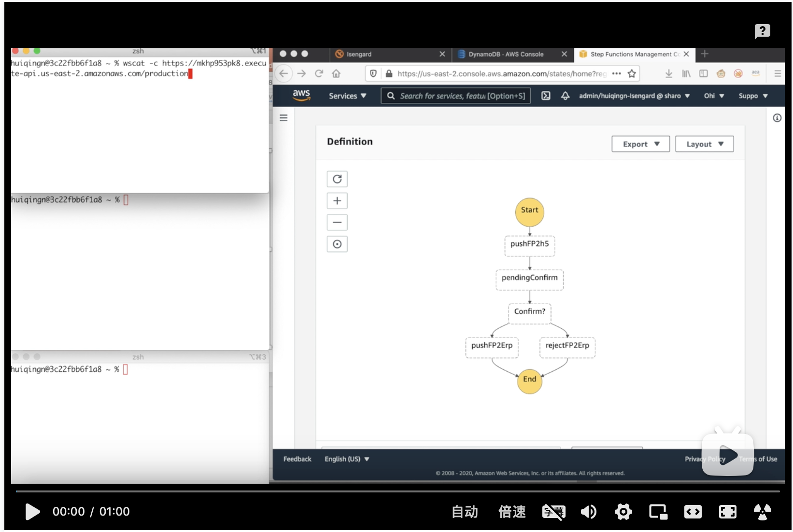Screen dimensions: 793x532
Task: Go back in the browser
Action: 283,73
